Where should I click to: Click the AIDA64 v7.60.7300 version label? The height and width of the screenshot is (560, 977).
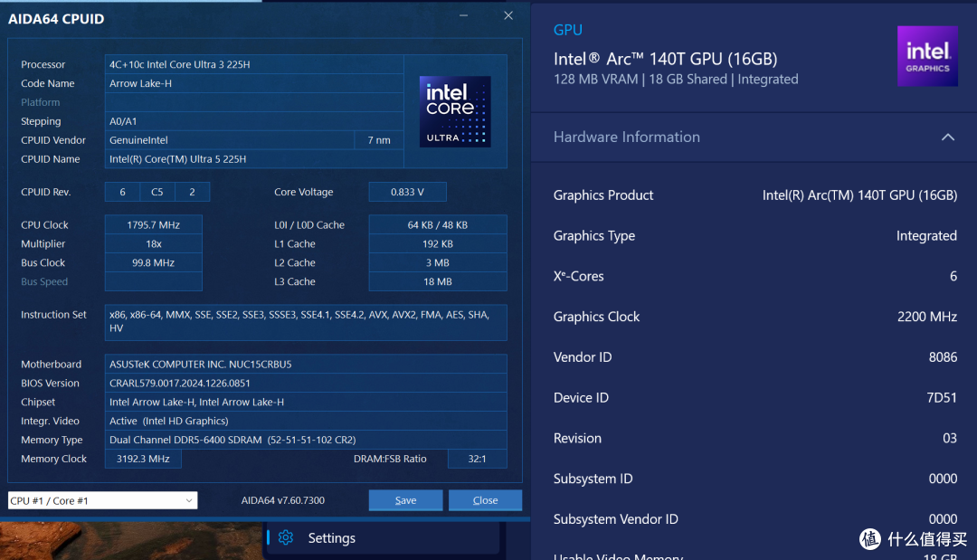[x=283, y=500]
